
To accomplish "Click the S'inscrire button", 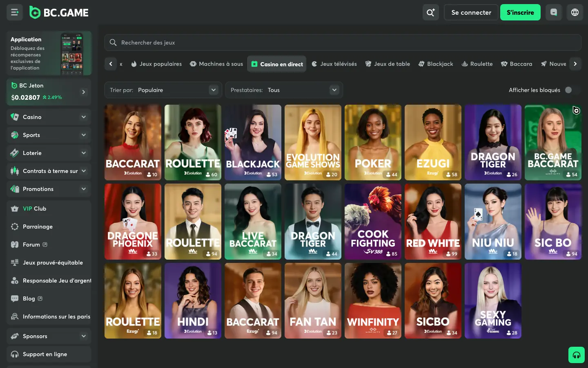I will point(520,12).
